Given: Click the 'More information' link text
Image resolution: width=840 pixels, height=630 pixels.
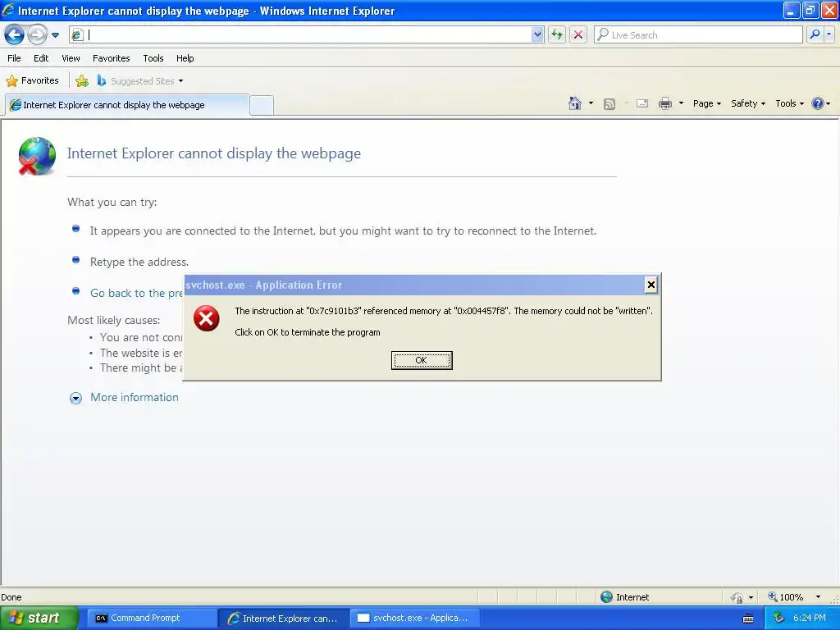Looking at the screenshot, I should (x=135, y=398).
